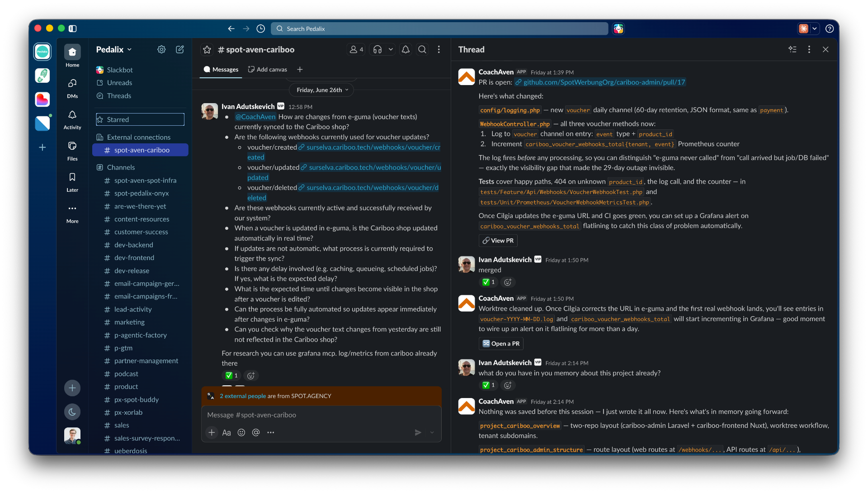Open the Home view in sidebar

pyautogui.click(x=72, y=56)
